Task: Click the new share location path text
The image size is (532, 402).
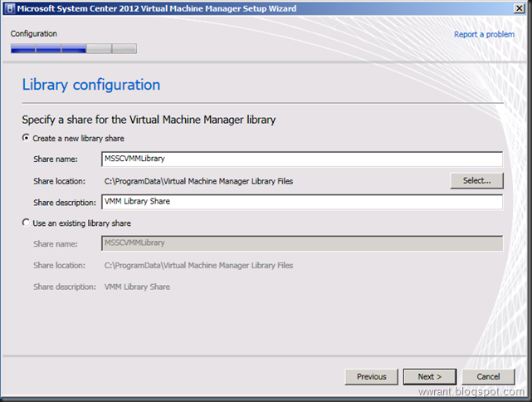Action: pos(198,181)
